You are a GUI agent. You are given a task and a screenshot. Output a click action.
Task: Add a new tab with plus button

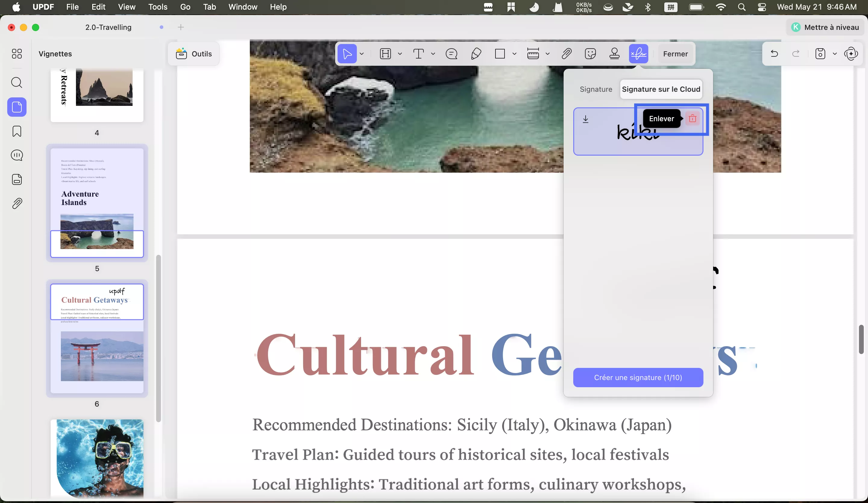(181, 27)
